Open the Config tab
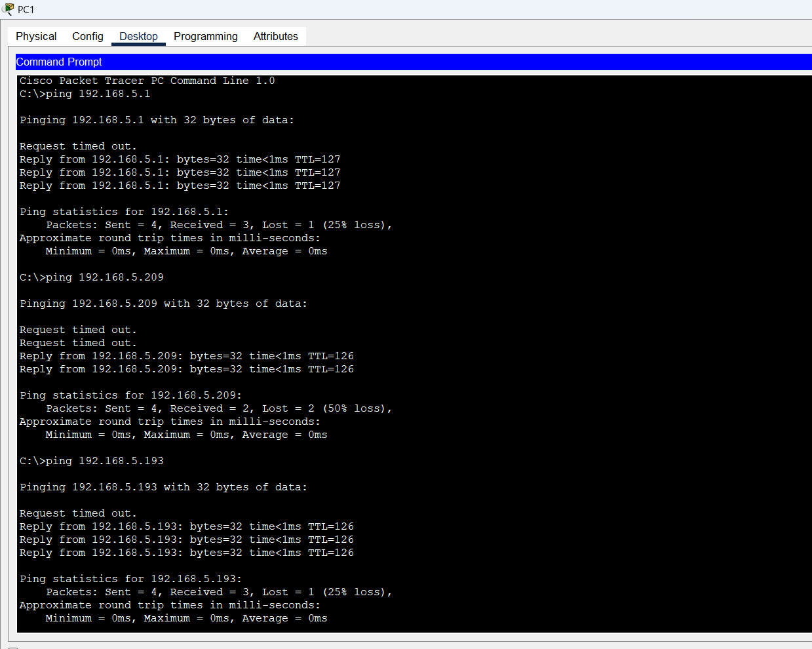This screenshot has width=812, height=649. [x=88, y=37]
